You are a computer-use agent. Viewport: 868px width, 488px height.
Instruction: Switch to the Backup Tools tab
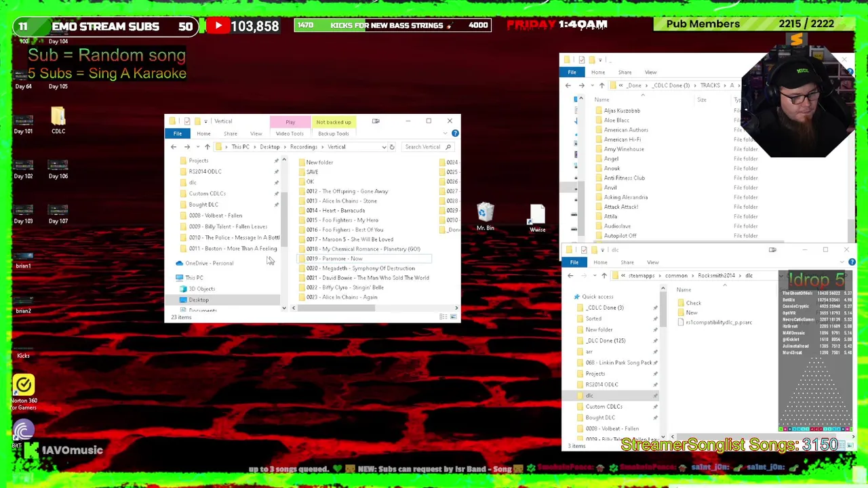(x=334, y=134)
